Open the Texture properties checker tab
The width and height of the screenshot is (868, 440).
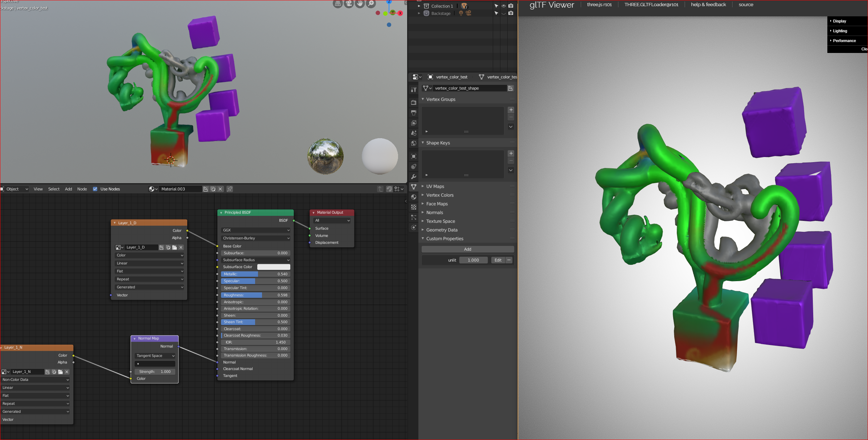point(413,207)
